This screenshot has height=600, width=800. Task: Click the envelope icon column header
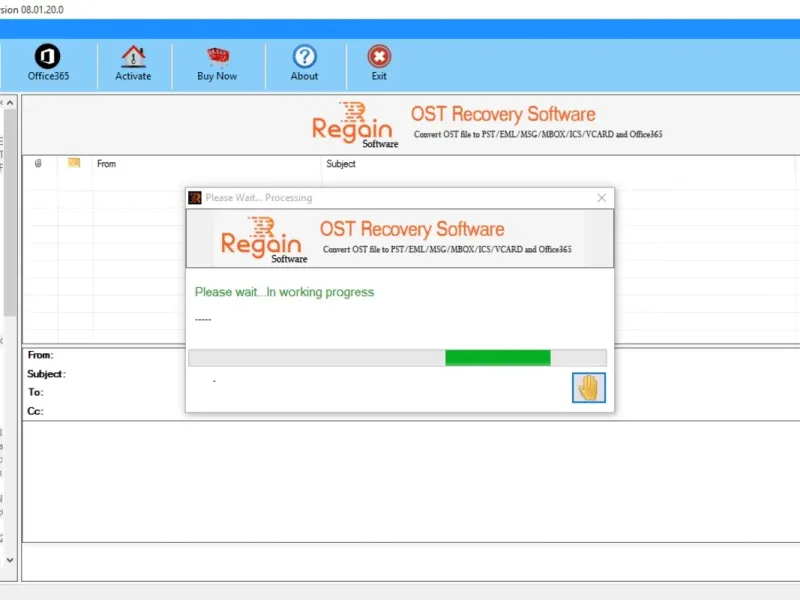pyautogui.click(x=74, y=163)
